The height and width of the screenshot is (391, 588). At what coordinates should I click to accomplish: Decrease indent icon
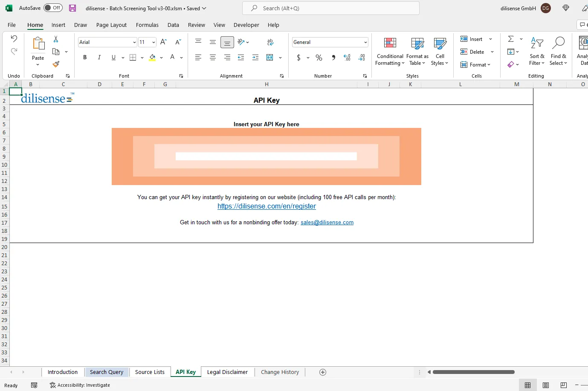tap(241, 57)
